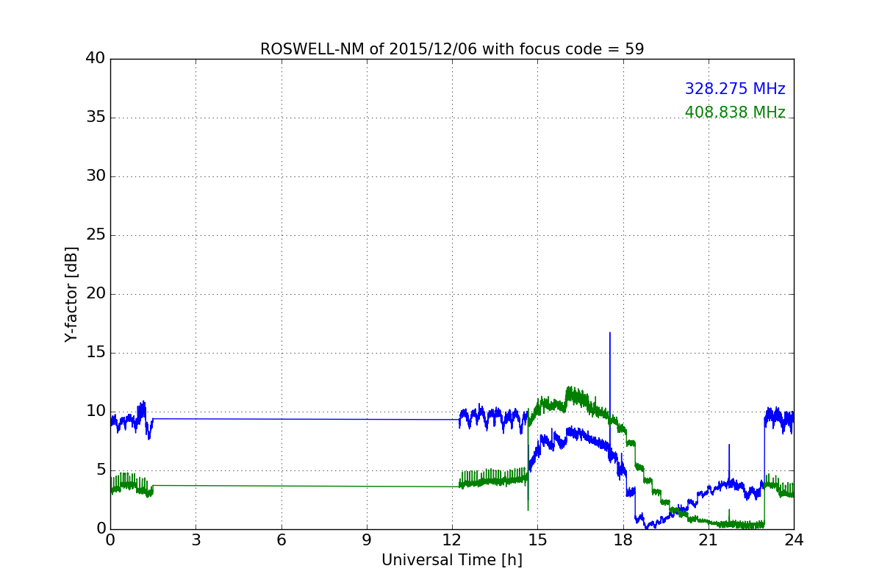The width and height of the screenshot is (882, 588).
Task: Click the x-axis tick label '9'
Action: 367,540
